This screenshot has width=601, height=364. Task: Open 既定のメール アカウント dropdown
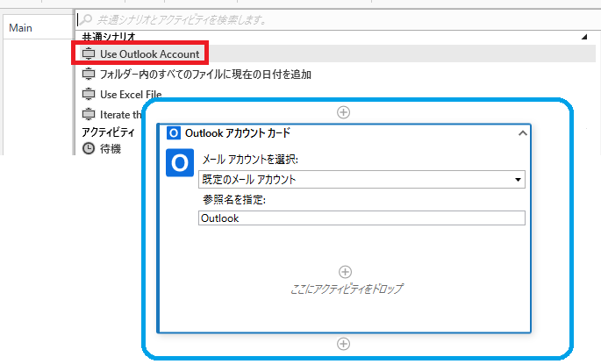click(361, 179)
